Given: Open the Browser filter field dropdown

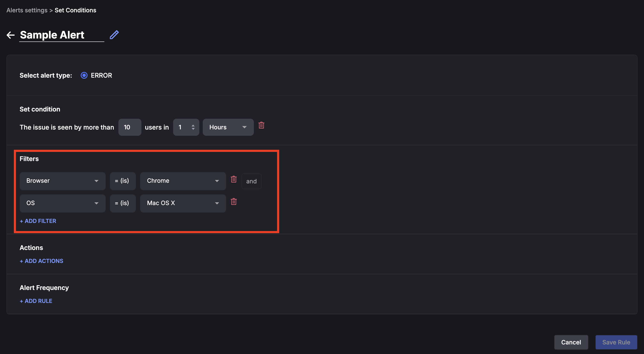Looking at the screenshot, I should (62, 181).
